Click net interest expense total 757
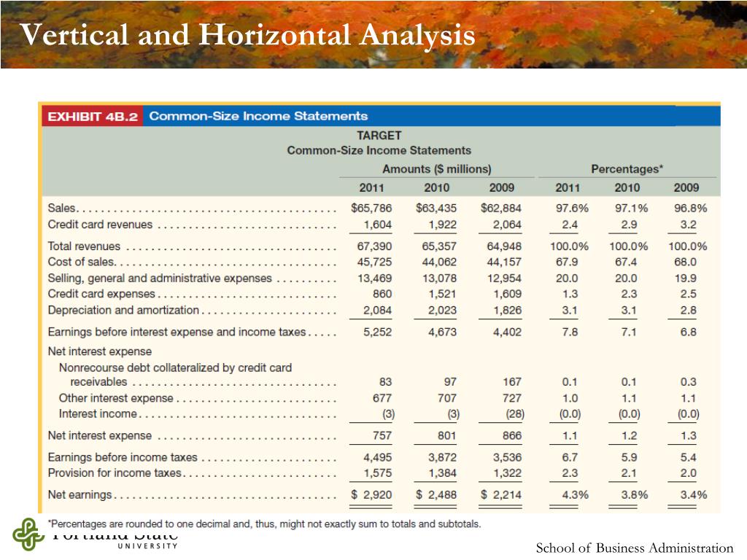The width and height of the screenshot is (747, 560). pos(382,436)
